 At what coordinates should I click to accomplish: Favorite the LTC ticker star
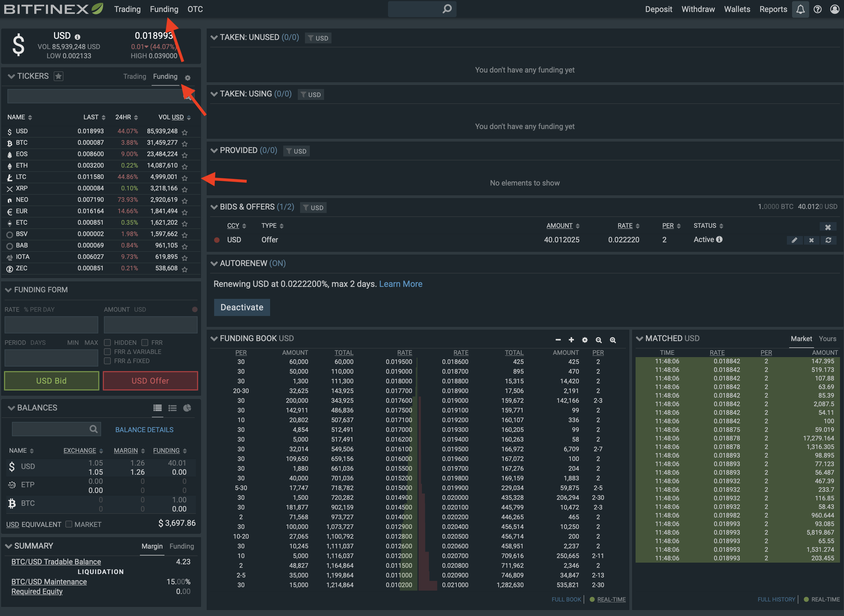click(185, 178)
